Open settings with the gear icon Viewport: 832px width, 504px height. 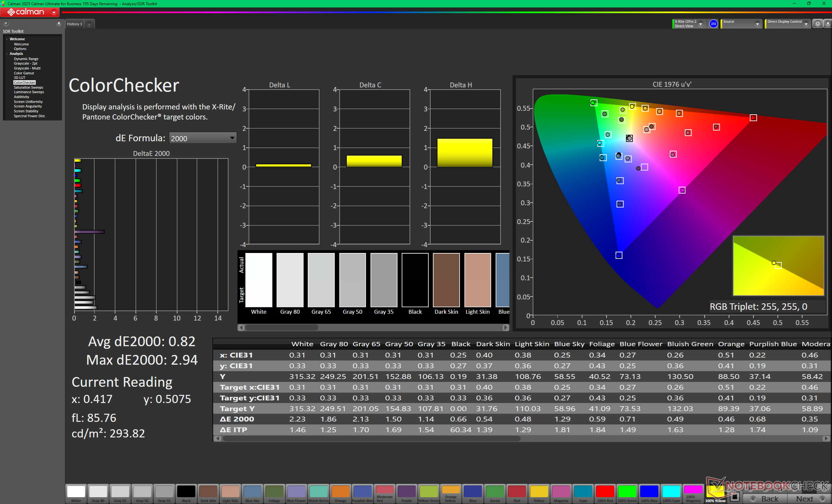817,24
